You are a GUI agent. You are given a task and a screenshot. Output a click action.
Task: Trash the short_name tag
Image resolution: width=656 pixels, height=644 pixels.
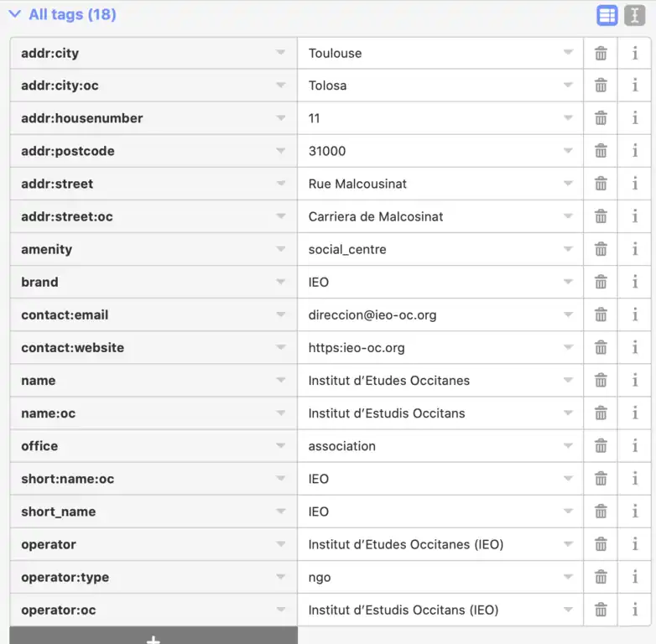[x=601, y=512]
